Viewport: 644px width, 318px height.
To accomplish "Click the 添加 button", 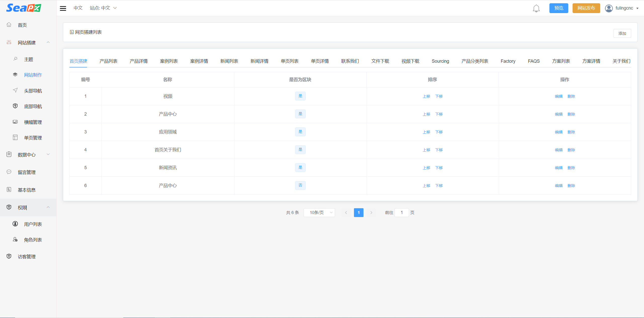I will 622,33.
